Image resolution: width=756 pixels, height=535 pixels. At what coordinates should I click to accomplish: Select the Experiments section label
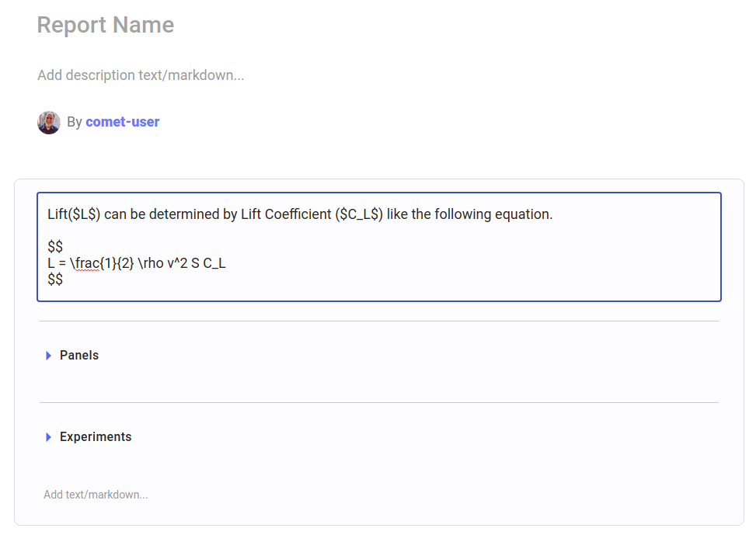coord(96,437)
